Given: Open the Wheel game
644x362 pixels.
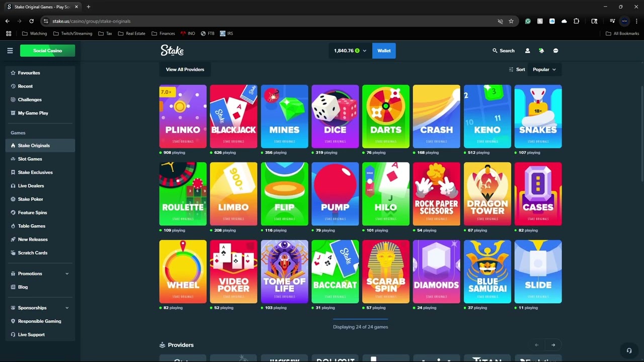Looking at the screenshot, I should [x=183, y=271].
